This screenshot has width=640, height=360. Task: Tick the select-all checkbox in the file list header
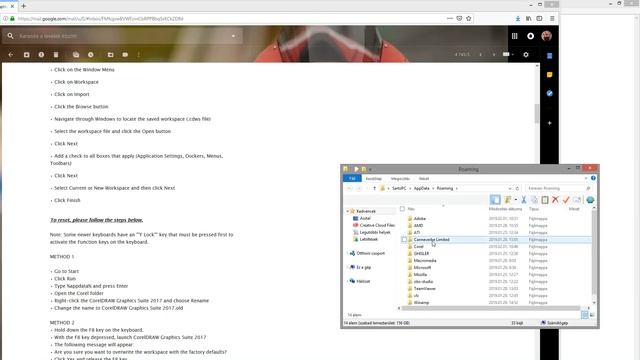pos(402,209)
